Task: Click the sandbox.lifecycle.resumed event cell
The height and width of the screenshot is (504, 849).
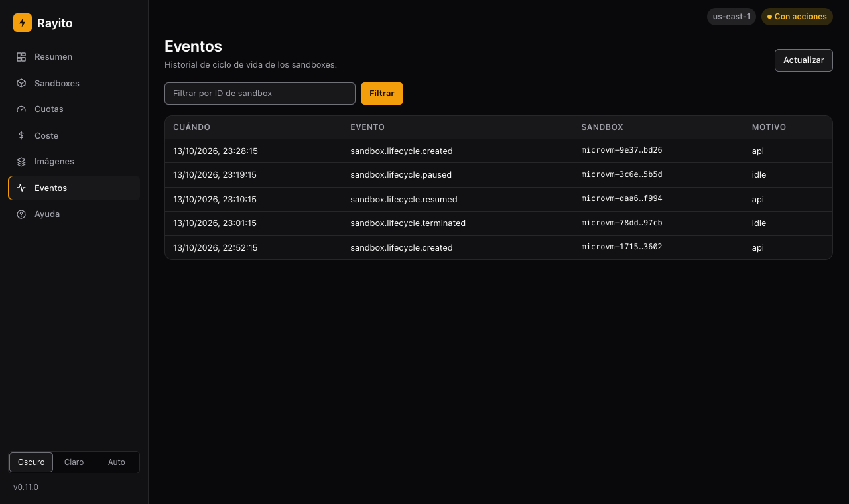Action: point(404,199)
